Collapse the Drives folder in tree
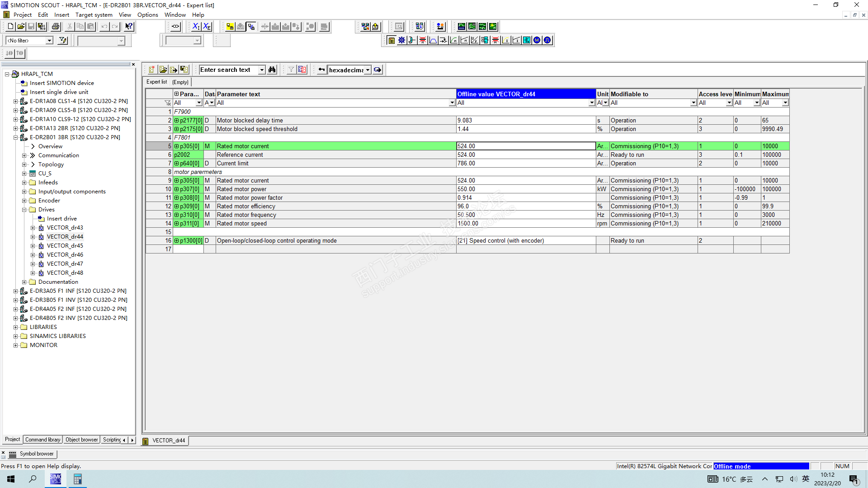868x488 pixels. (24, 210)
